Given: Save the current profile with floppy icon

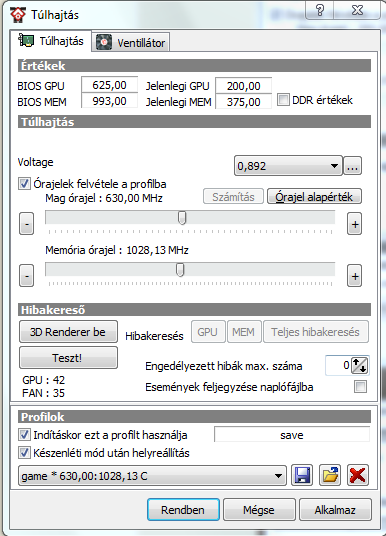Looking at the screenshot, I should pos(302,475).
